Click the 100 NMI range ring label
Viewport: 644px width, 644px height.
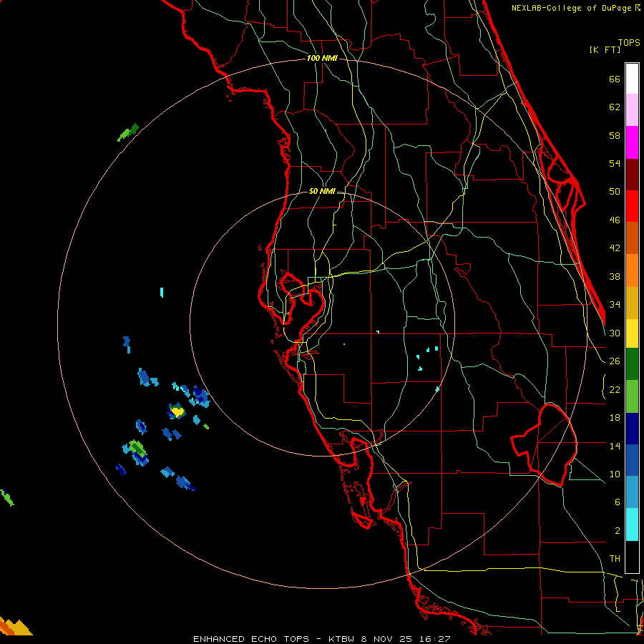(322, 58)
